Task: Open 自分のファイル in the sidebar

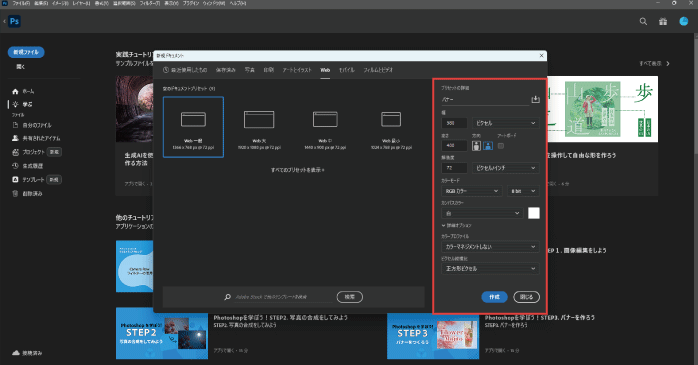Action: click(x=32, y=125)
